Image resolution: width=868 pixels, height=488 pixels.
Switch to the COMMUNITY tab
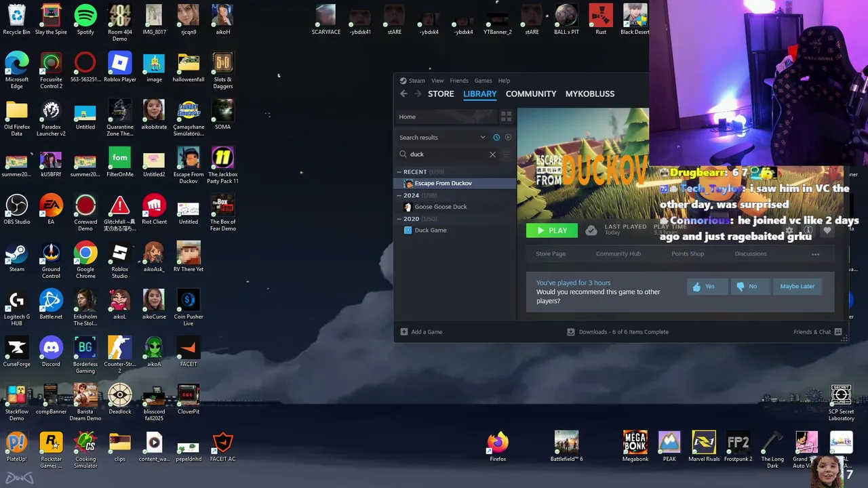coord(531,94)
